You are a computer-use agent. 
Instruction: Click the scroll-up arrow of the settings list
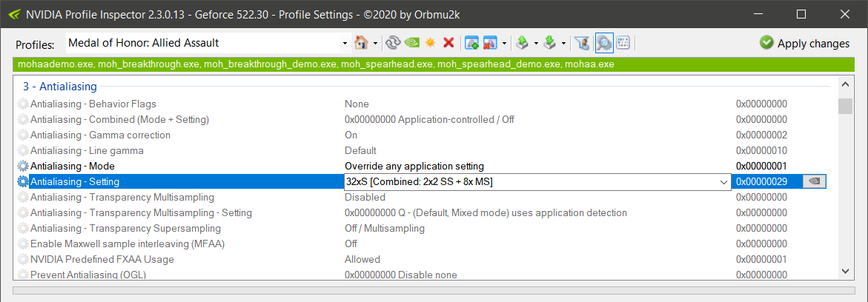[845, 85]
